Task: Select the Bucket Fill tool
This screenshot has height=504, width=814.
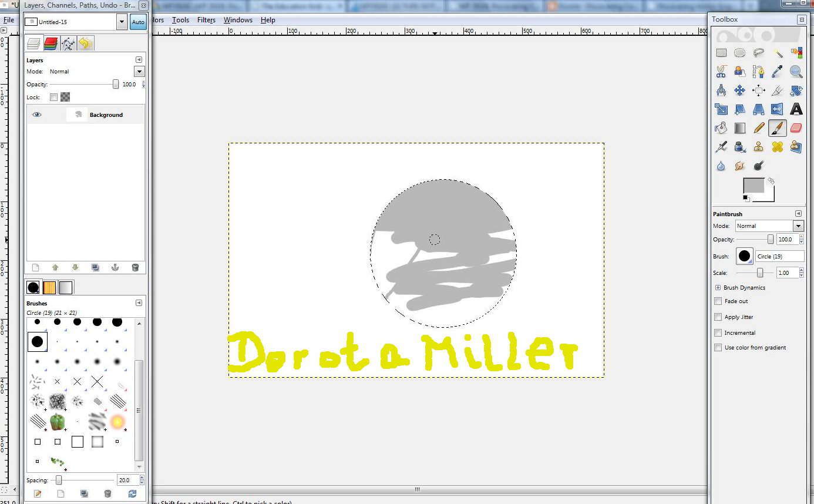Action: coord(721,128)
